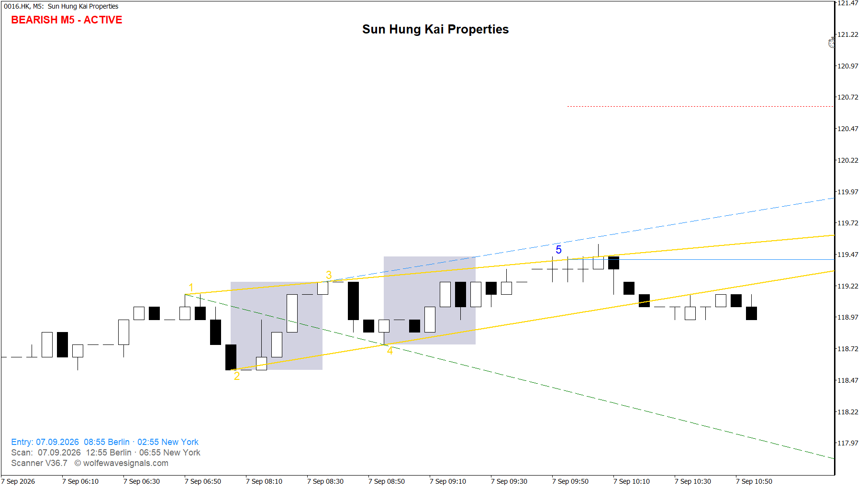Click the "7 Sep 06:10" time axis label
Viewport: 868px width, 488px height.
[x=80, y=481]
